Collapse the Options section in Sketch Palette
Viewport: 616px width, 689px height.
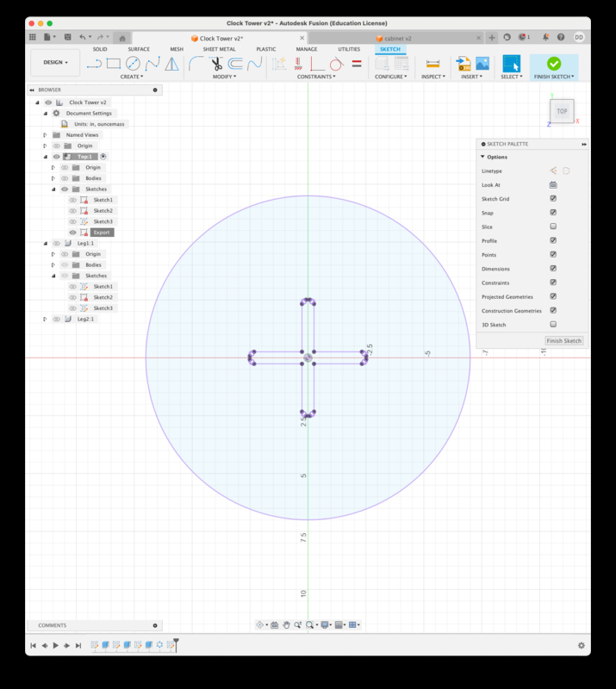tap(482, 157)
